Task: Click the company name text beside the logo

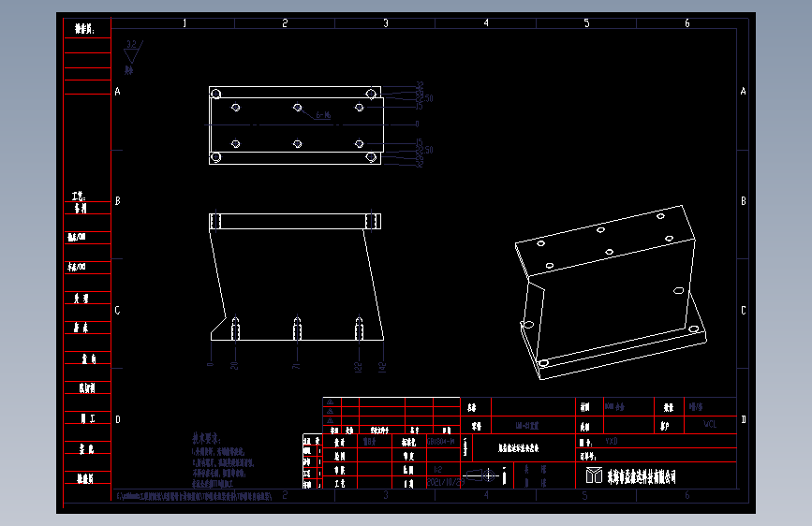Action: point(642,476)
